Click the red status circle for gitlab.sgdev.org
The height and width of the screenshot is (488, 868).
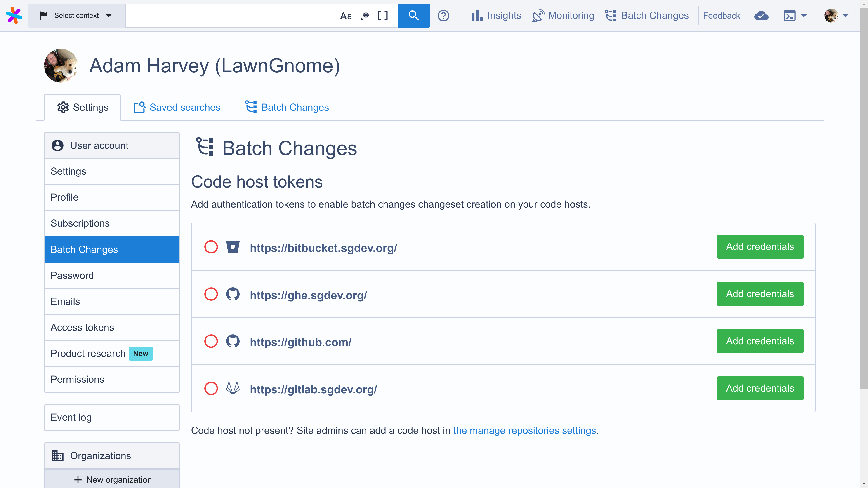[x=211, y=388]
